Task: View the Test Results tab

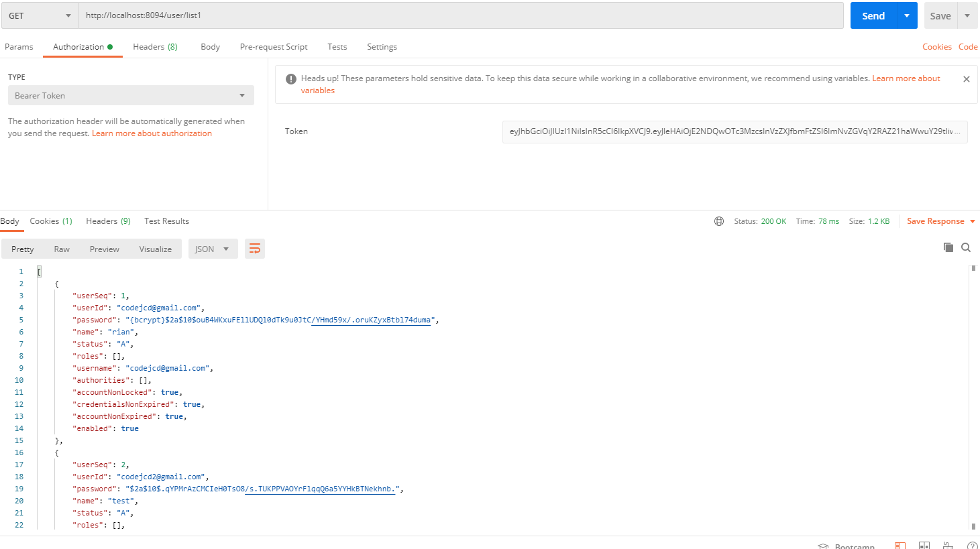Action: (166, 221)
